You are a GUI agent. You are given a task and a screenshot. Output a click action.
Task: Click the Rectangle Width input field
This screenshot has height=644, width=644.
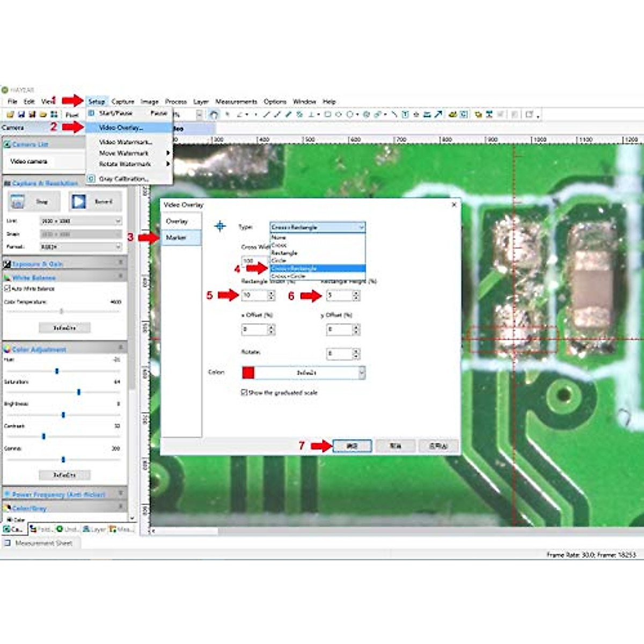pyautogui.click(x=254, y=295)
